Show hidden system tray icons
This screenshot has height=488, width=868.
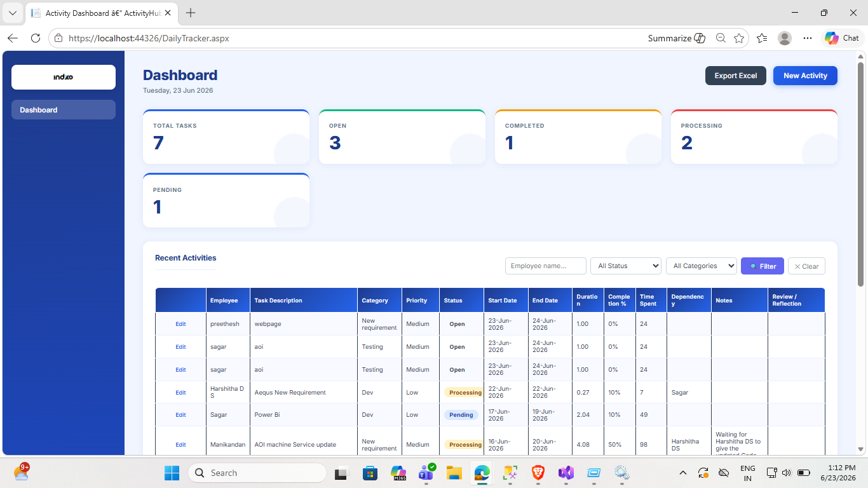click(683, 473)
